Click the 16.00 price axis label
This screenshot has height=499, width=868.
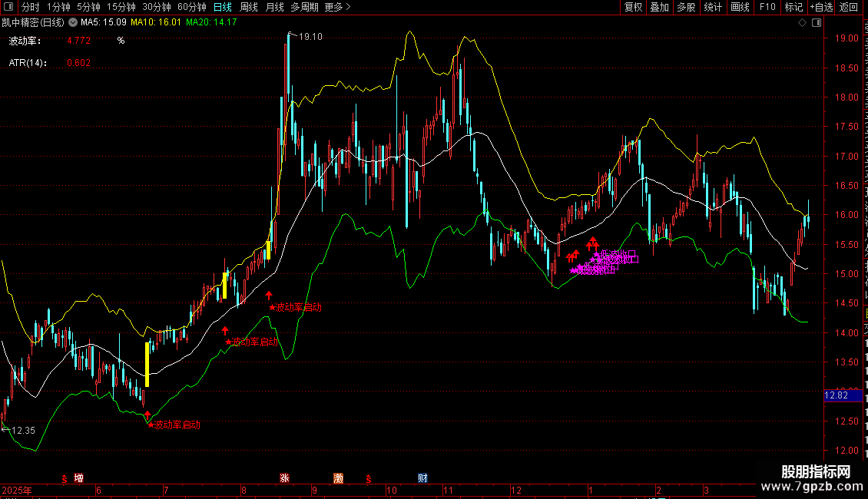[846, 215]
